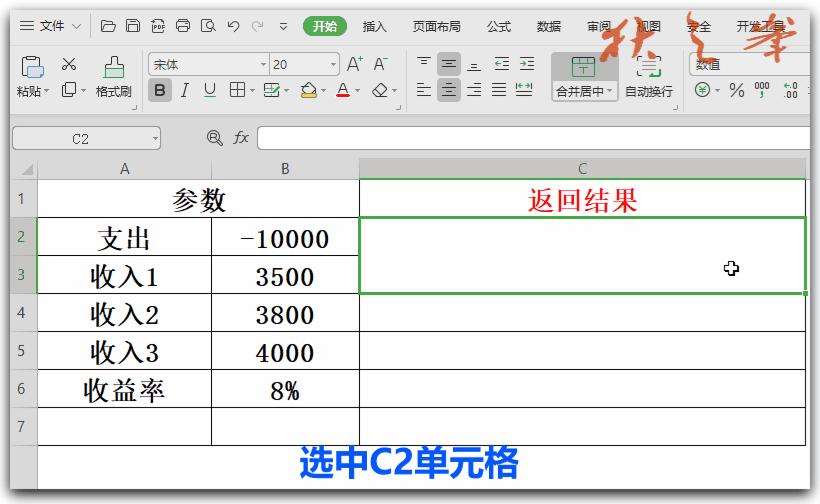
Task: Export to PDF icon
Action: click(158, 26)
